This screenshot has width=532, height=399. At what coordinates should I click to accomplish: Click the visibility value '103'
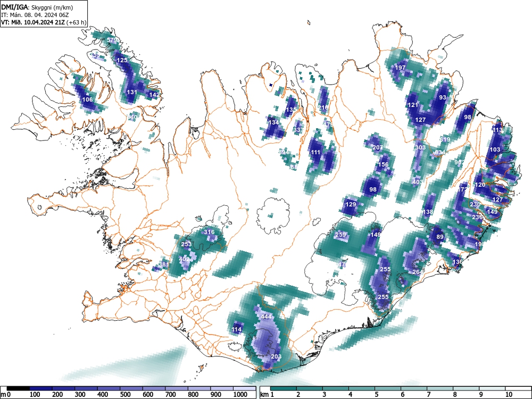[x=495, y=149]
